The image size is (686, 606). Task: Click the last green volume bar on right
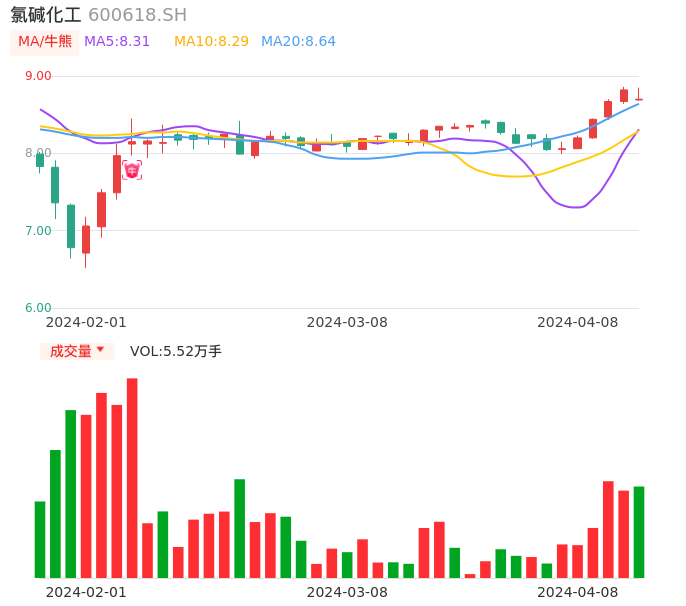click(639, 532)
